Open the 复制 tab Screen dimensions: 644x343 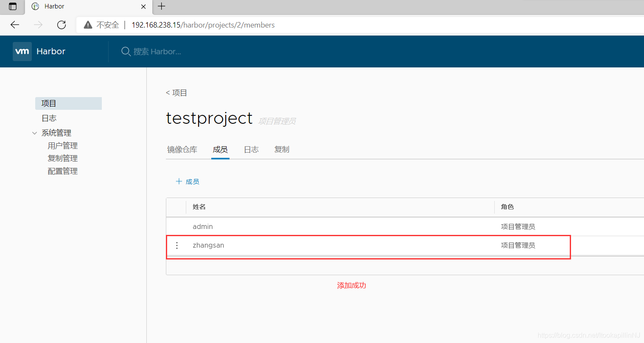point(282,149)
